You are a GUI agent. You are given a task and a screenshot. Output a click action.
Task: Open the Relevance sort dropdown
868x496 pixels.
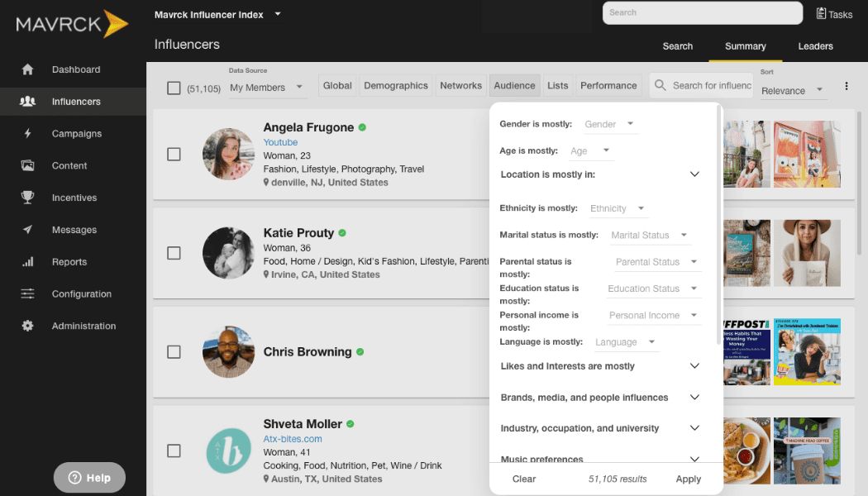[793, 91]
